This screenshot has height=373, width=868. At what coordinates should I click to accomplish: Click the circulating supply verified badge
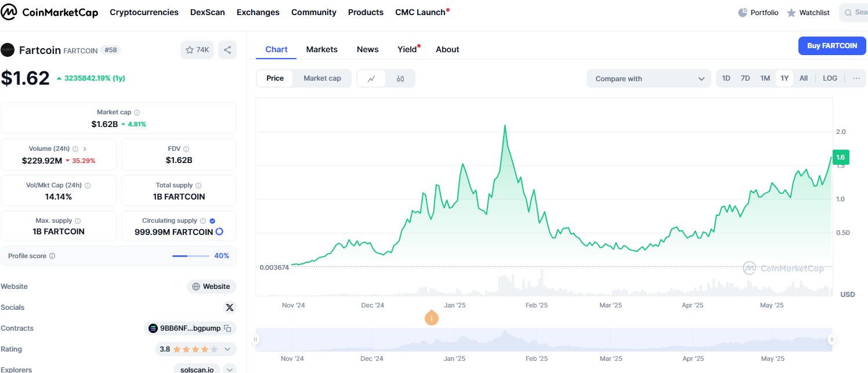(212, 221)
